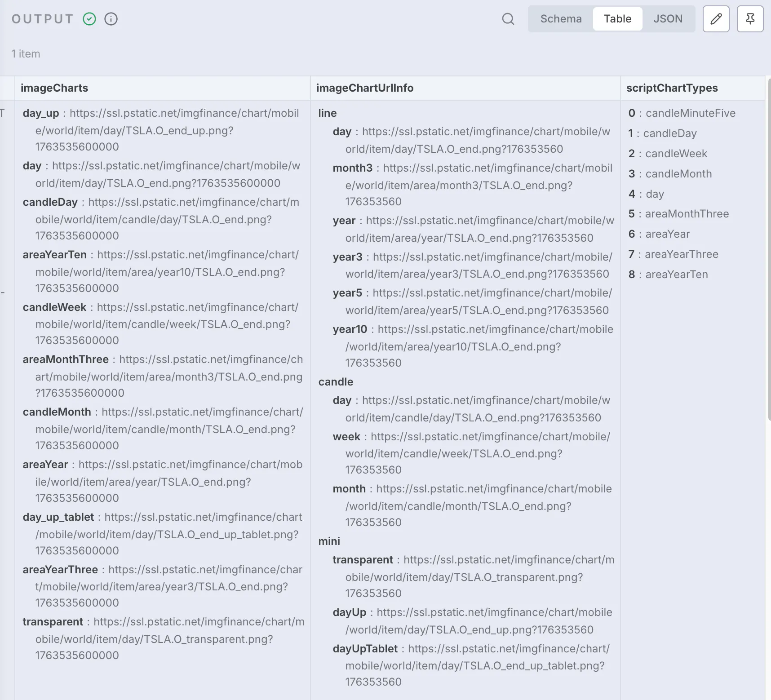Click the 'candle' group label in imageChartUrlInfo

336,382
